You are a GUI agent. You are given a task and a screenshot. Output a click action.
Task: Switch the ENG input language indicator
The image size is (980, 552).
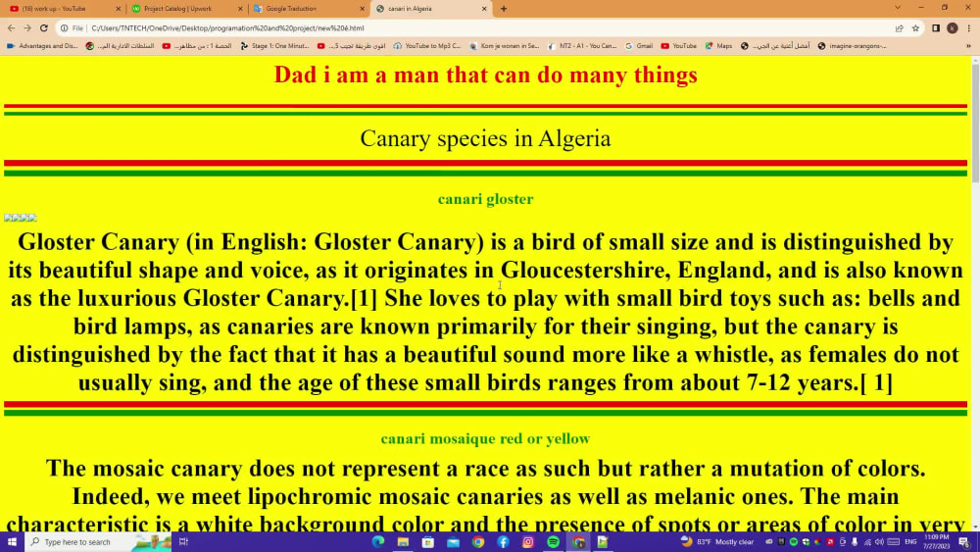coord(910,541)
